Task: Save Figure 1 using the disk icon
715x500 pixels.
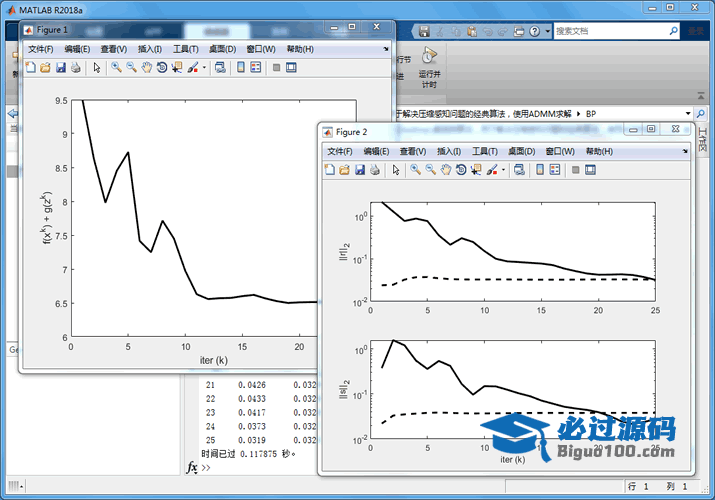Action: [x=60, y=68]
